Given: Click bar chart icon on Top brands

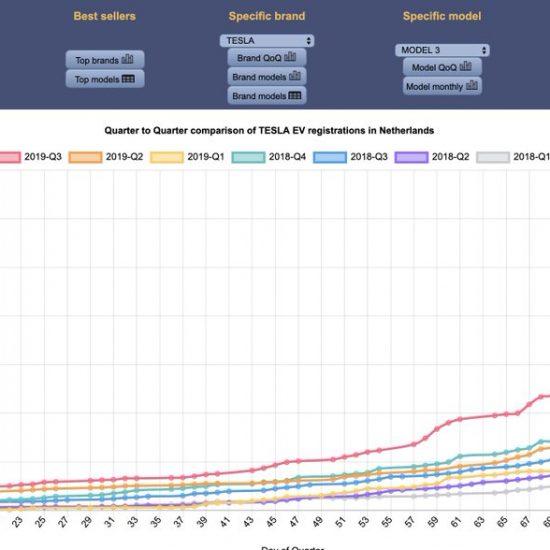Looking at the screenshot, I should tap(127, 60).
